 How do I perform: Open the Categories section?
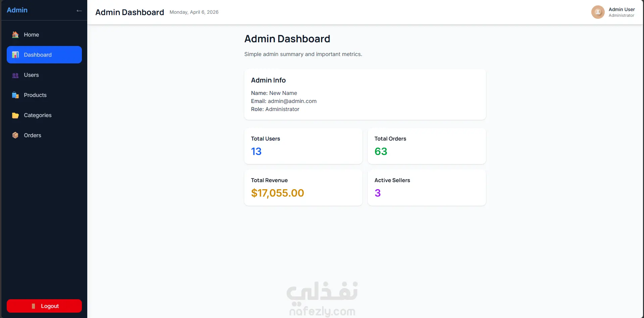[38, 115]
